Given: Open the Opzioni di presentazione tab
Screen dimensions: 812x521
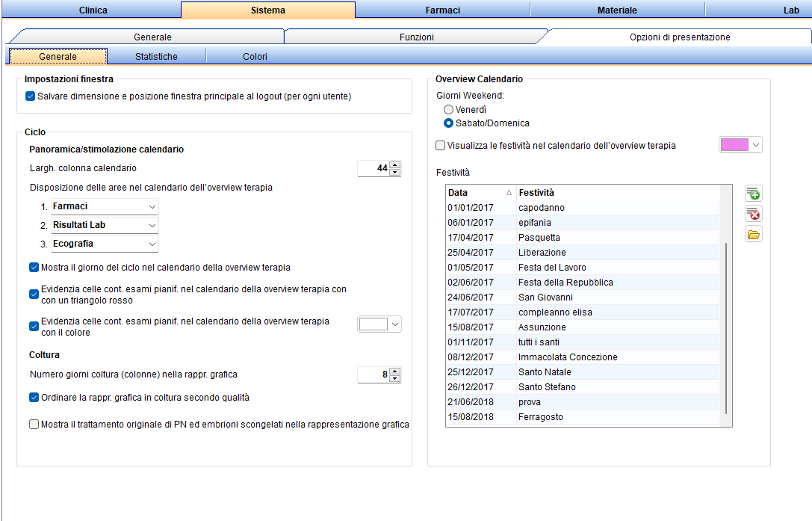Looking at the screenshot, I should 680,37.
